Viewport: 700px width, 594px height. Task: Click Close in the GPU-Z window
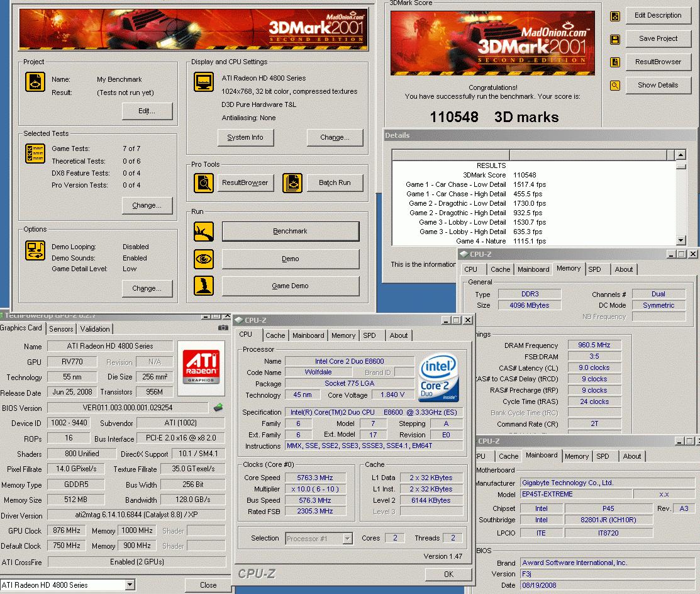(208, 585)
